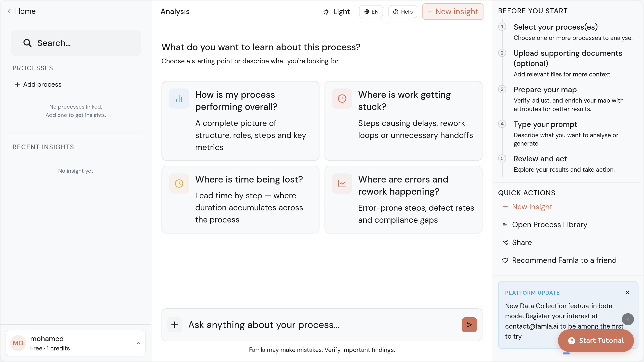This screenshot has height=362, width=644.
Task: Click step 4 'Type your prompt'
Action: pos(545,124)
